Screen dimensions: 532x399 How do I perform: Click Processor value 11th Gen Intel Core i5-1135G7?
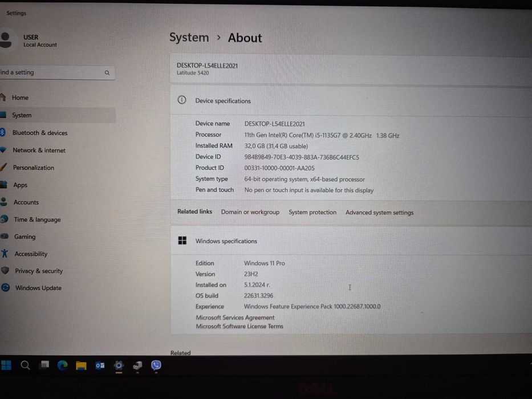pyautogui.click(x=322, y=136)
